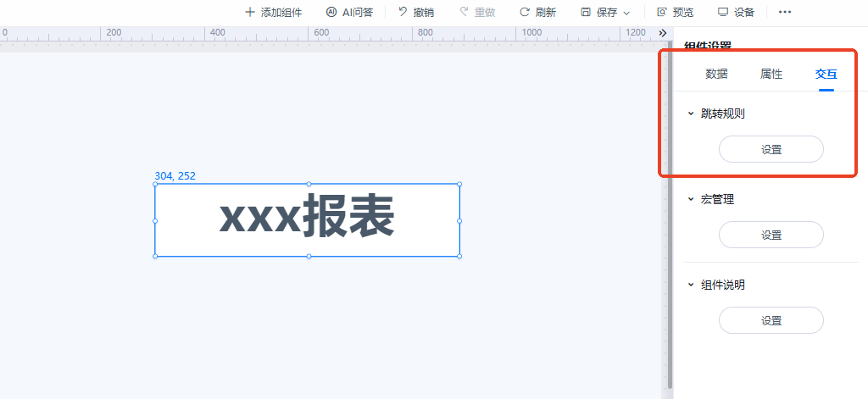Click 设置 button under 跳转规则

tap(771, 149)
